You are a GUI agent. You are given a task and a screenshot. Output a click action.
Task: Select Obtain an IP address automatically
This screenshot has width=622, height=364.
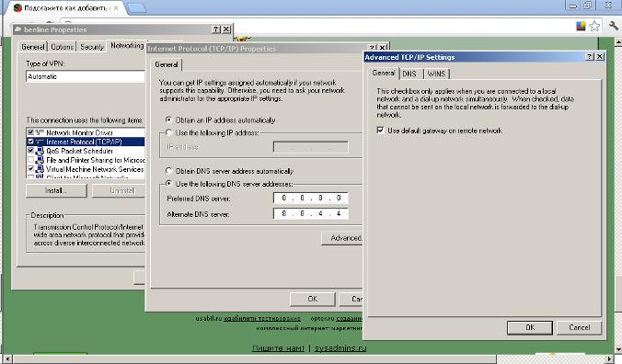pyautogui.click(x=169, y=119)
